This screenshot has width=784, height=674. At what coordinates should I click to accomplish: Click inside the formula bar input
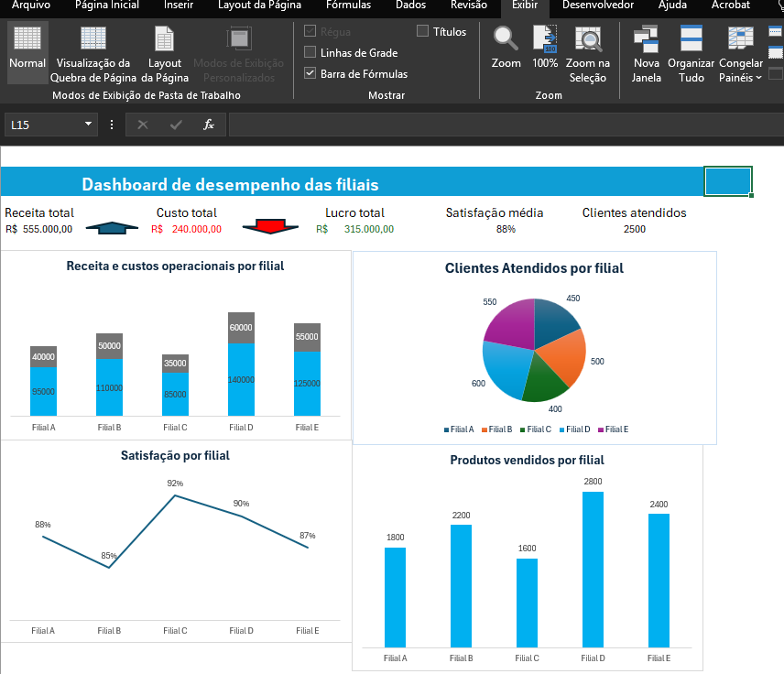click(504, 125)
